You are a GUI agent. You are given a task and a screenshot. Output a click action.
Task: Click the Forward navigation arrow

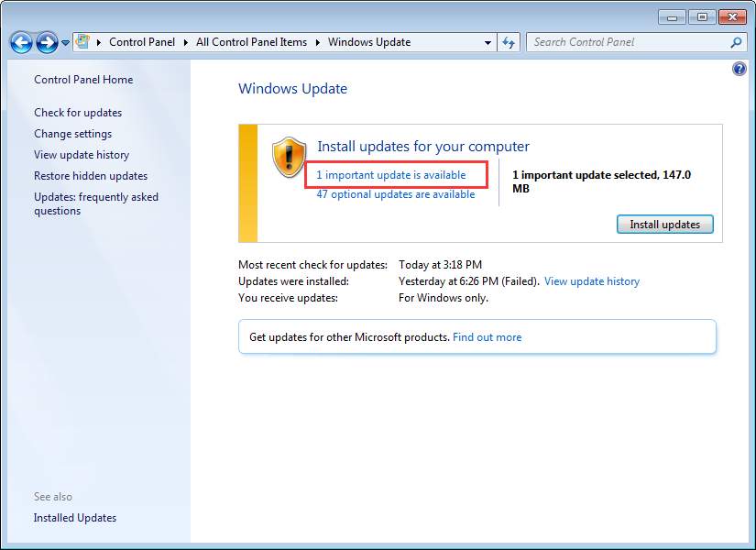point(47,42)
